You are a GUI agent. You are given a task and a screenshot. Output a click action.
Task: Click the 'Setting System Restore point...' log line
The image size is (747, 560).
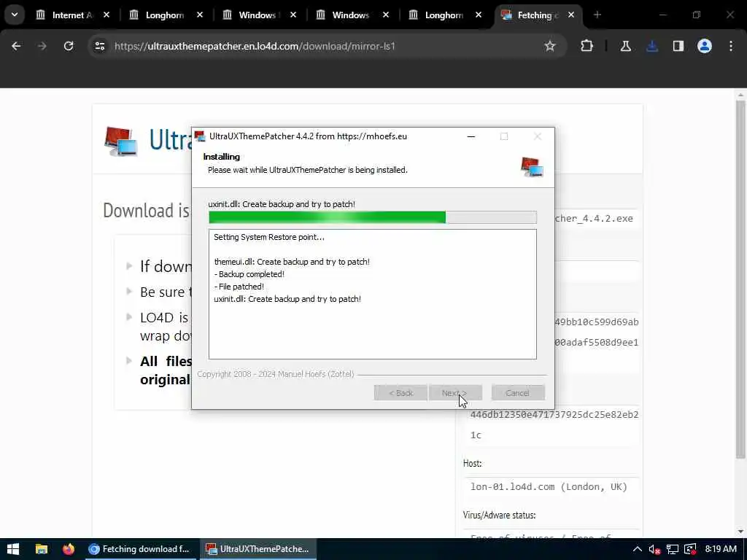point(268,237)
